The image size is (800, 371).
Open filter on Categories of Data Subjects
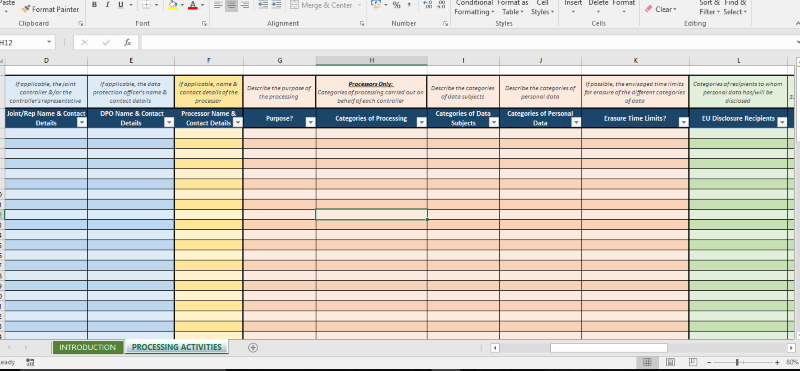[x=493, y=122]
